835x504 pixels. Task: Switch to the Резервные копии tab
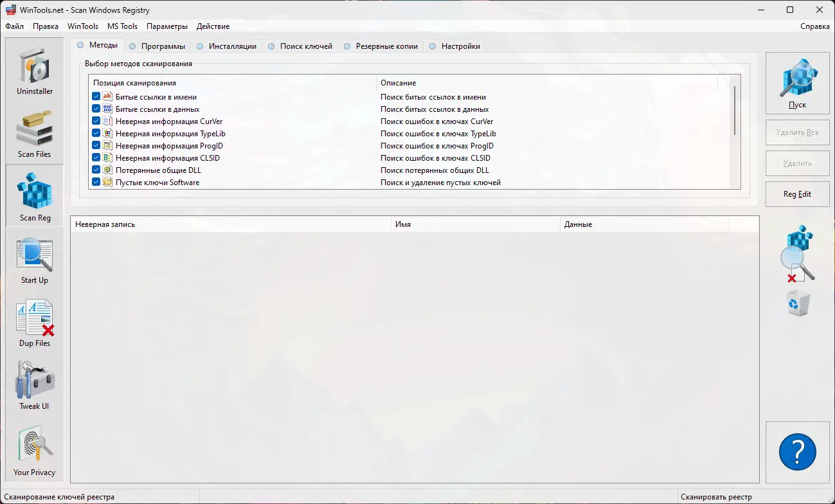coord(381,46)
